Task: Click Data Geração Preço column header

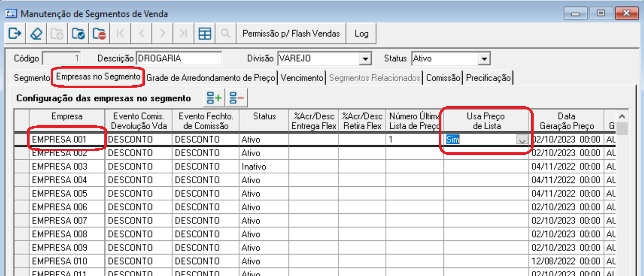Action: tap(566, 121)
